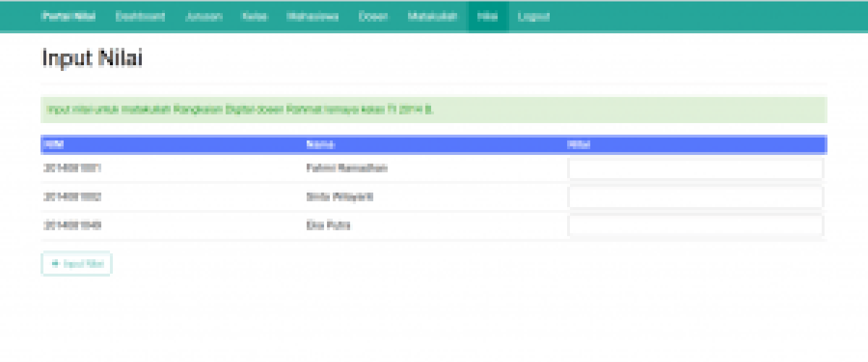This screenshot has height=362, width=868.
Task: Click the Input Nilai page heading
Action: (92, 58)
